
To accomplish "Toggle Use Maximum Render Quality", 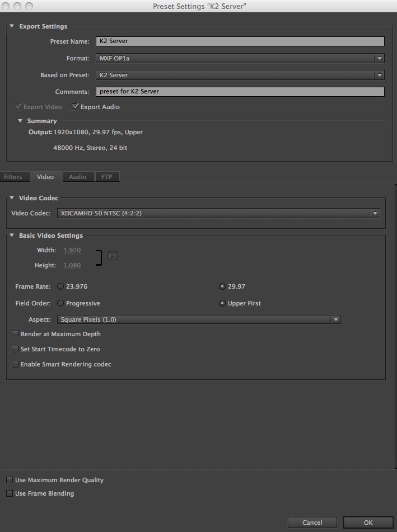I will point(10,480).
